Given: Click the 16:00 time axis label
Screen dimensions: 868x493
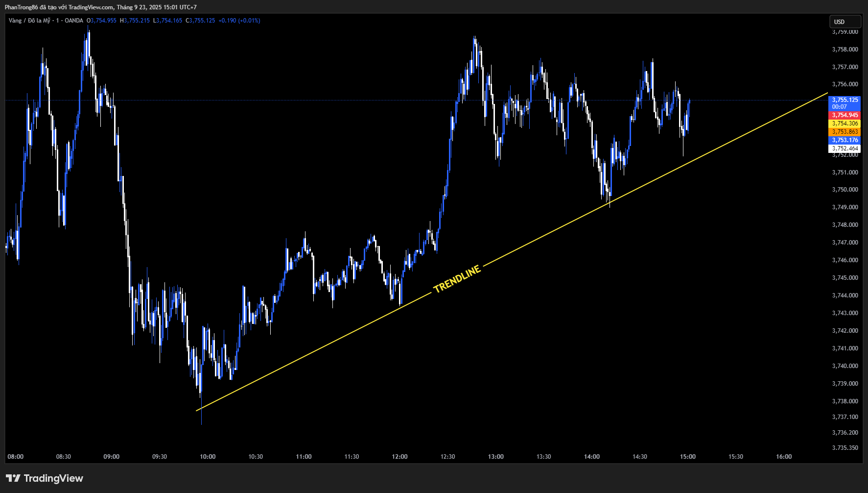Looking at the screenshot, I should [783, 457].
